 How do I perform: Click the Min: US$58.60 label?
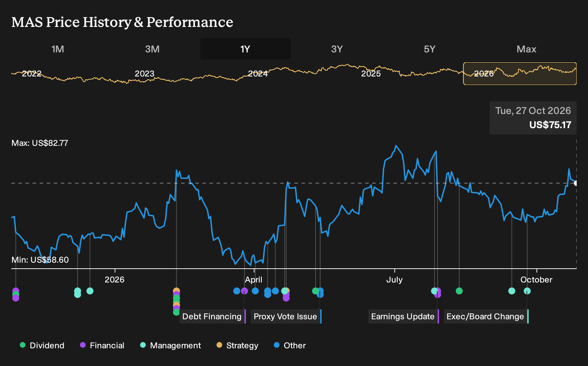pos(40,260)
